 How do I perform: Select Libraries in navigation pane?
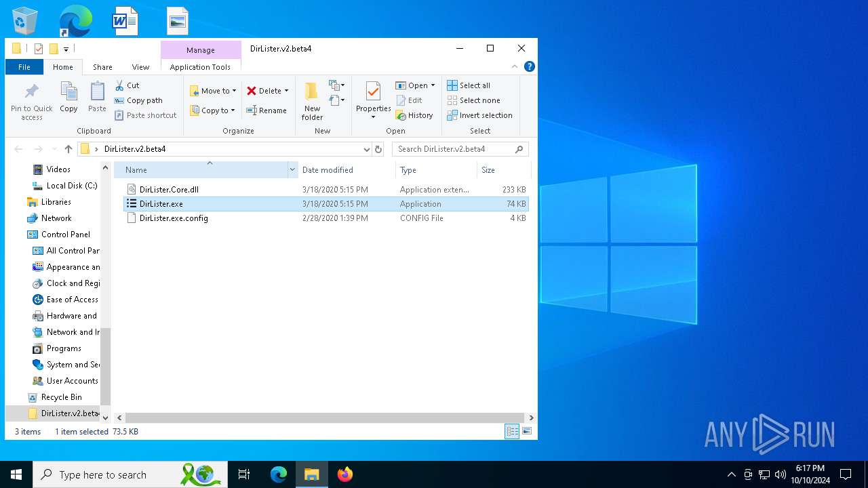click(56, 202)
